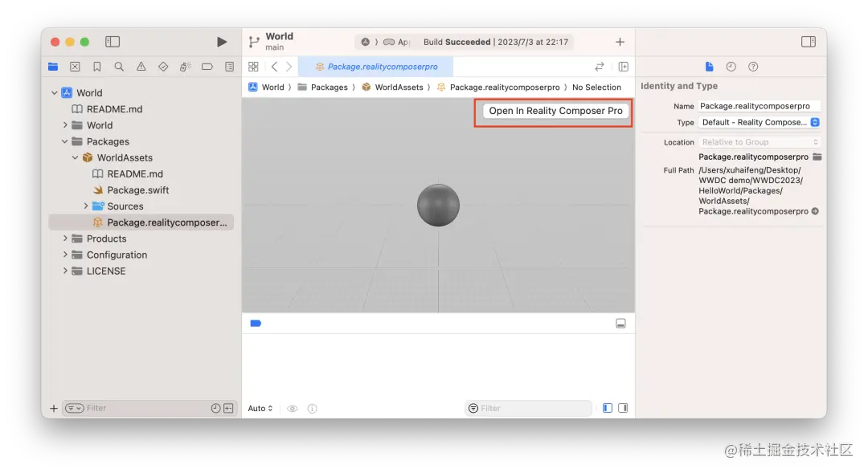
Task: Click the debug area info icon
Action: click(312, 408)
